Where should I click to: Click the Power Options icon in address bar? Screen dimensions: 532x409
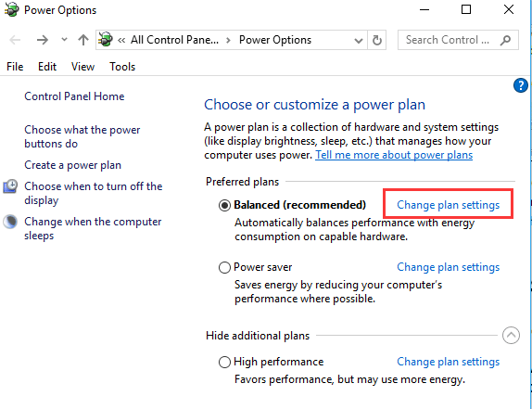(x=105, y=40)
